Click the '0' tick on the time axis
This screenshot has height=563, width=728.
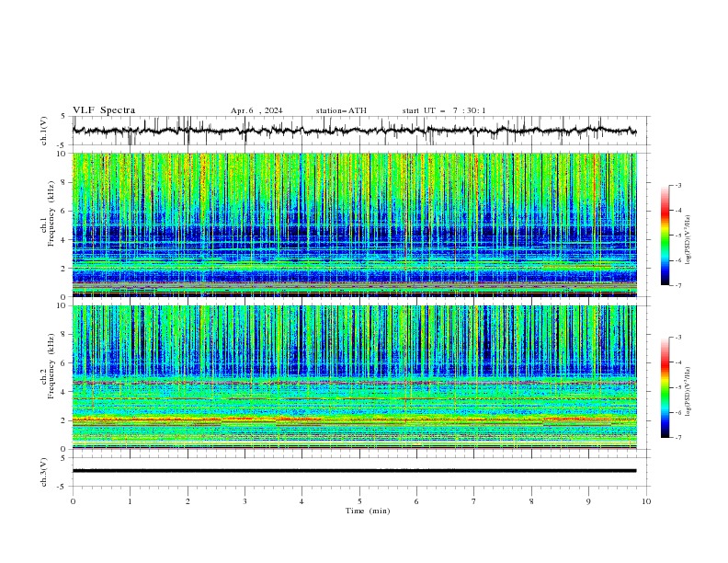(x=73, y=501)
